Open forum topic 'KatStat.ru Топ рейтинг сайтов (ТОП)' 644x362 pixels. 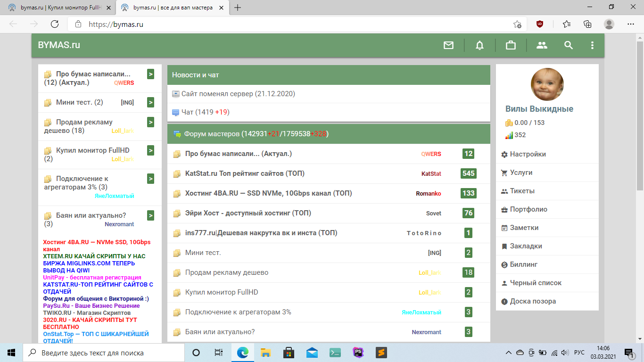tap(245, 173)
